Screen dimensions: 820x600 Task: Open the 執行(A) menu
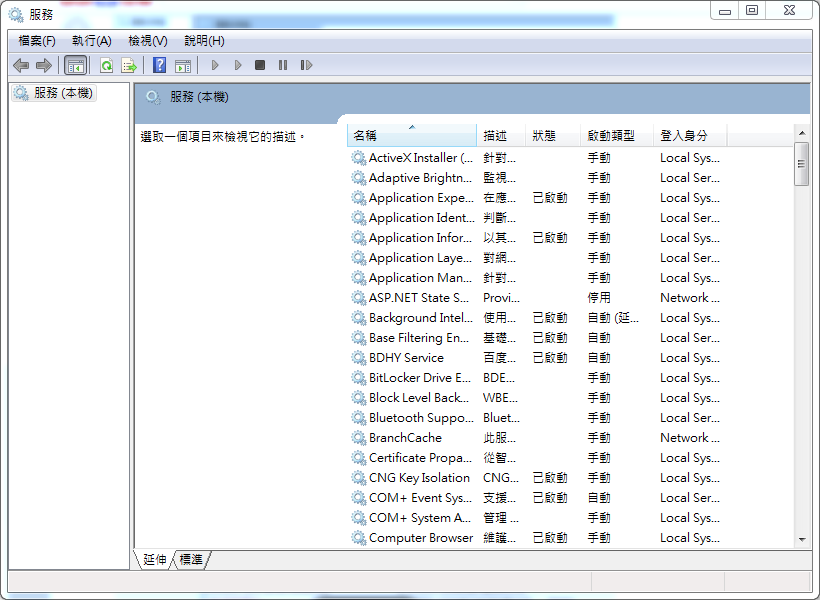(x=92, y=41)
